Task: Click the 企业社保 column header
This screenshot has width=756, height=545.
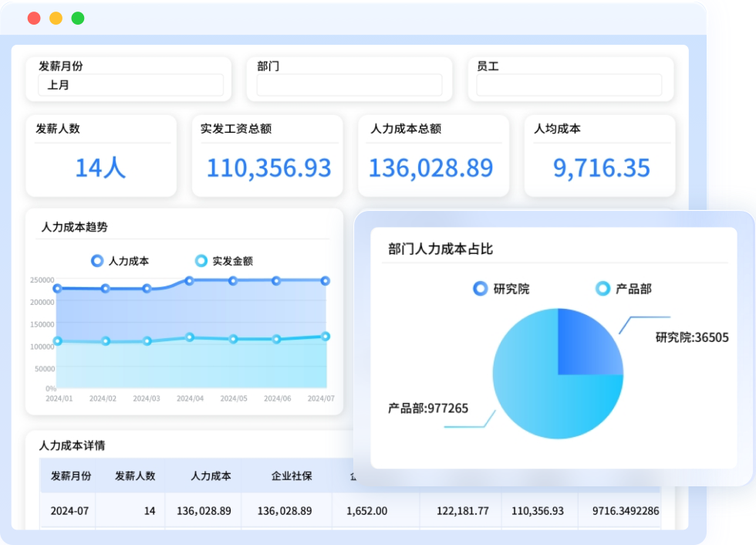Action: (x=292, y=476)
